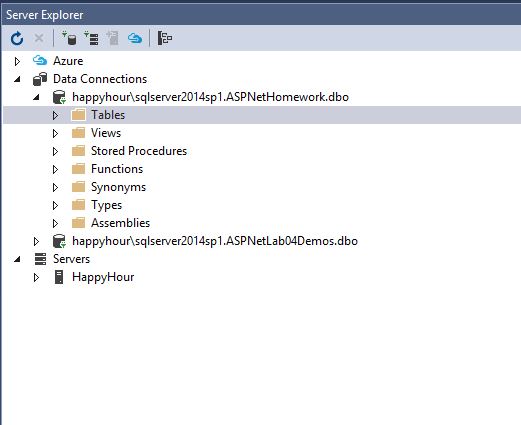Select the Data Connections label
Image resolution: width=521 pixels, height=425 pixels.
[100, 79]
